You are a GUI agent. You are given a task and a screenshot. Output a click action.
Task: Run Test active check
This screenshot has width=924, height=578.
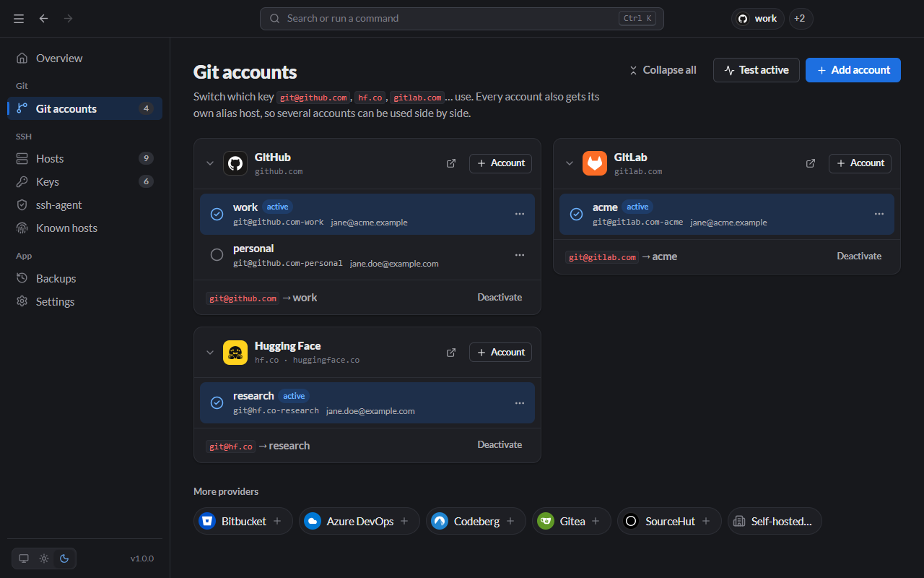tap(757, 70)
